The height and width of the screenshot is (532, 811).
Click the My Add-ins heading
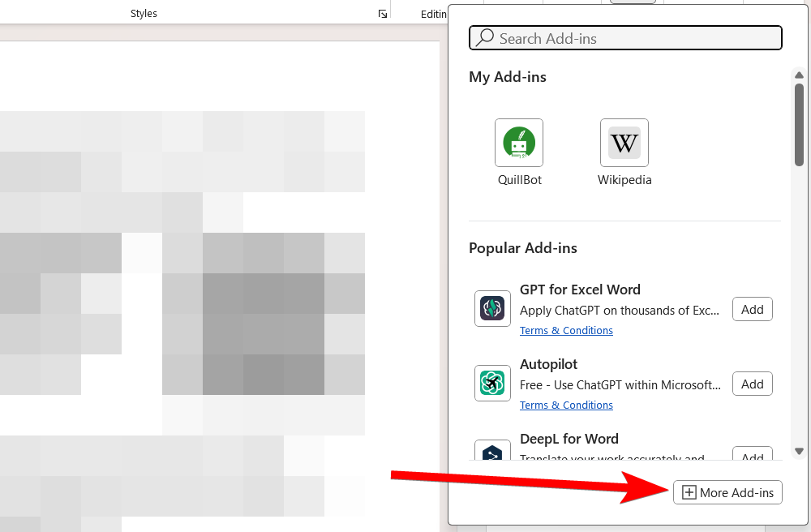tap(508, 77)
